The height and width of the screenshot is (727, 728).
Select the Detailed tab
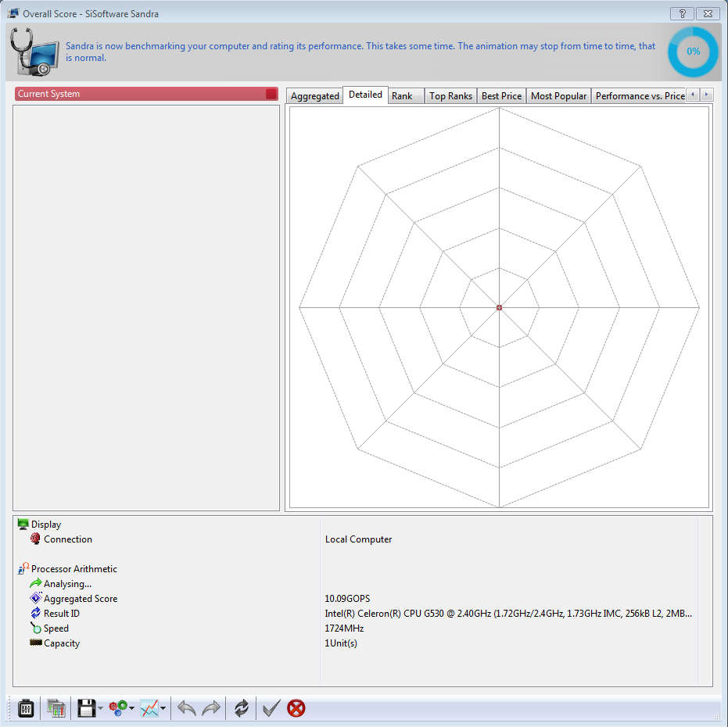click(365, 95)
